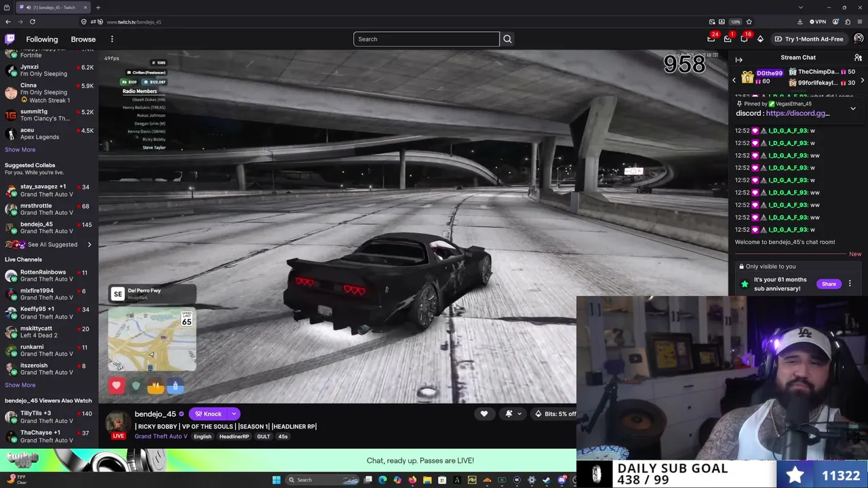868x488 pixels.
Task: Open the Browse page
Action: (x=83, y=39)
